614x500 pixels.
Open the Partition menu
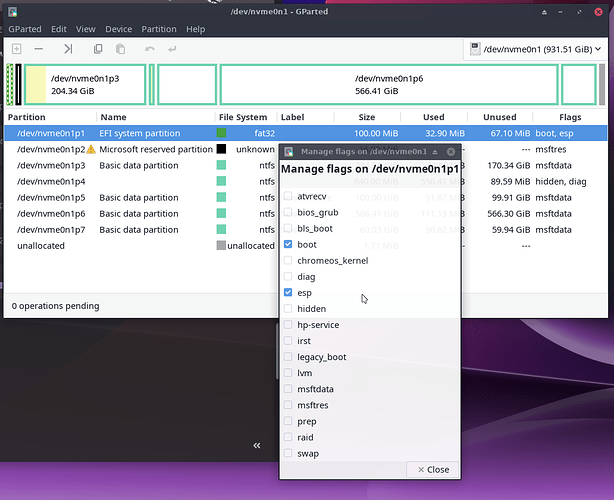pyautogui.click(x=159, y=29)
